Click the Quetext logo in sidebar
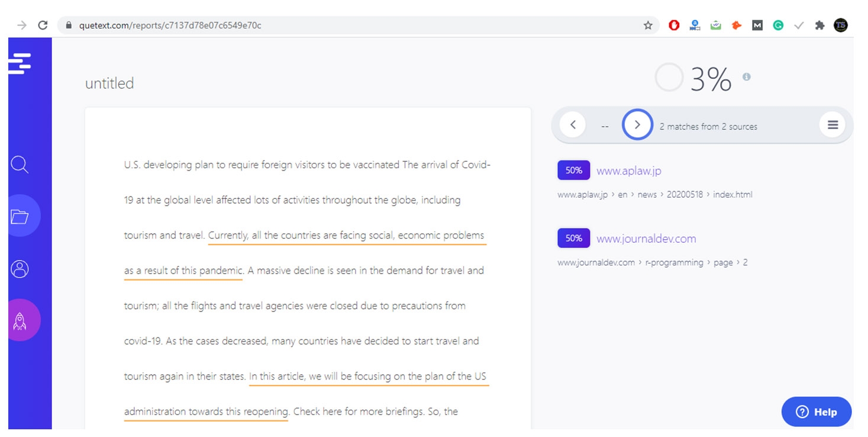Image resolution: width=868 pixels, height=437 pixels. pos(20,63)
